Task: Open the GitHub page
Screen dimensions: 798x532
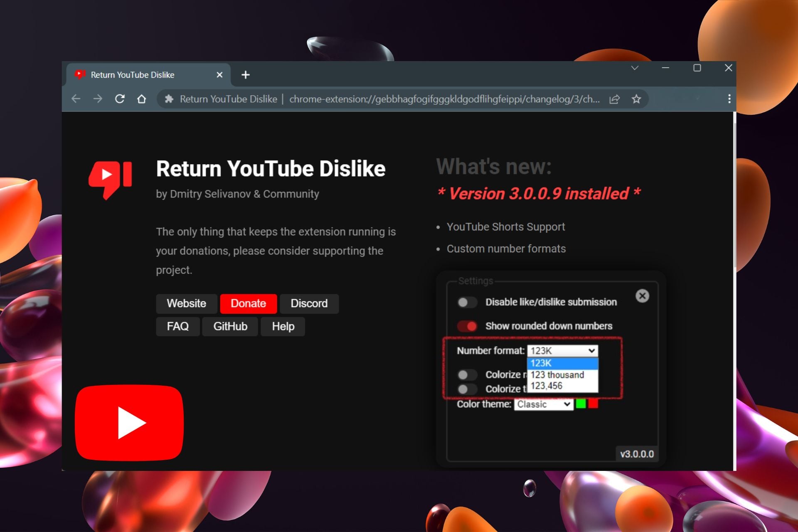Action: pos(230,326)
